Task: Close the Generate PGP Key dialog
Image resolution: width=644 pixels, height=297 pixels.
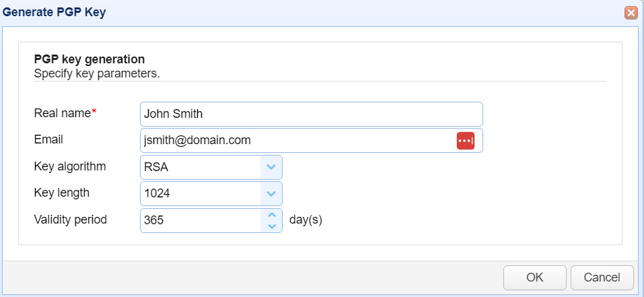Action: point(631,13)
